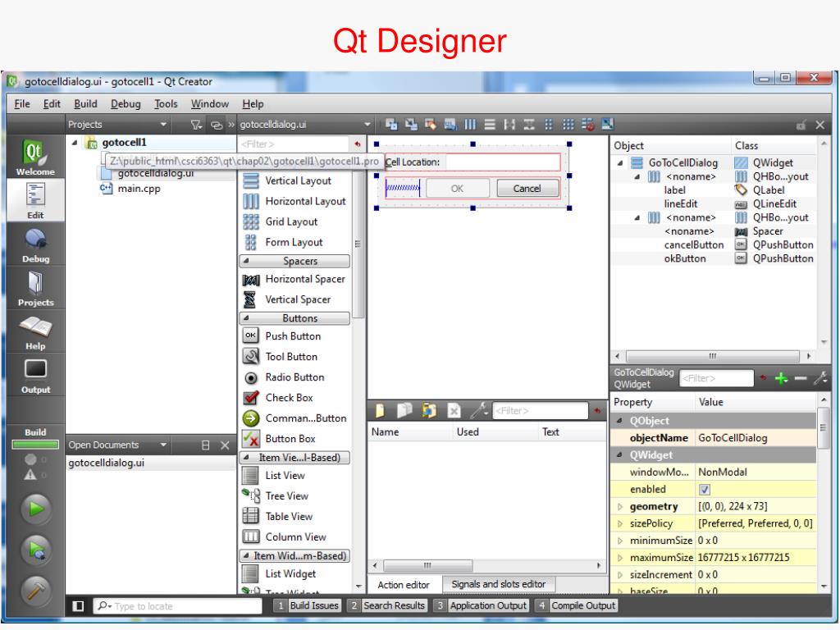The image size is (840, 630).
Task: Click the OK button in form
Action: [x=458, y=188]
